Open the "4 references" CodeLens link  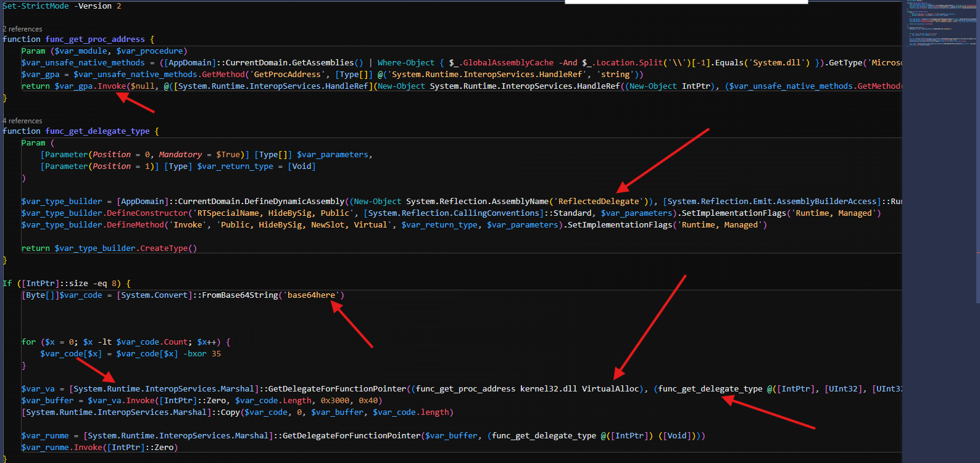(x=22, y=121)
